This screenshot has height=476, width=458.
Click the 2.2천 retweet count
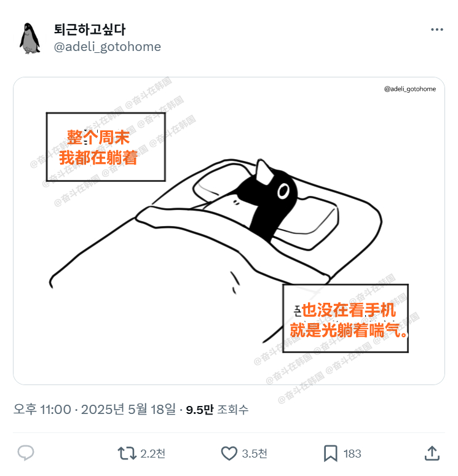point(152,453)
